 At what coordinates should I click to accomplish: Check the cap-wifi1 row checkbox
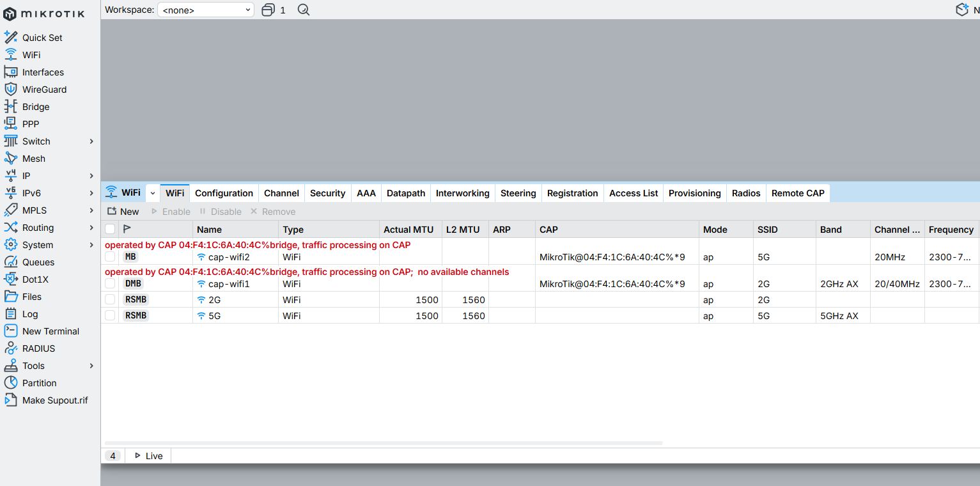(x=110, y=283)
